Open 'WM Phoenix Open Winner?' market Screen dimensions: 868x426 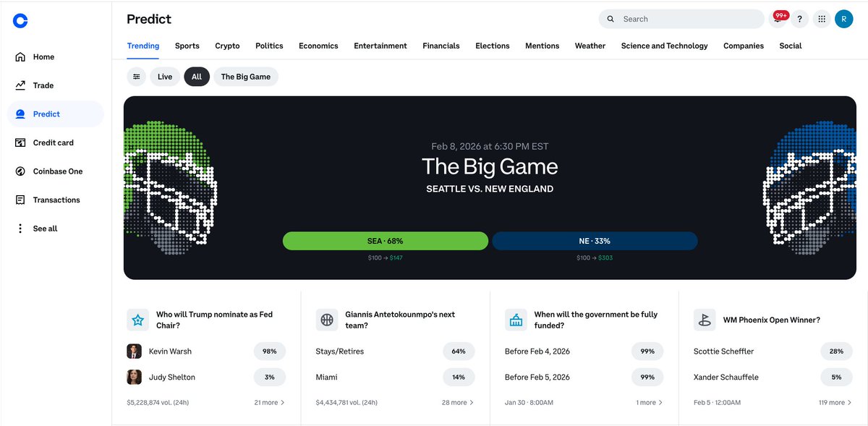(x=772, y=320)
